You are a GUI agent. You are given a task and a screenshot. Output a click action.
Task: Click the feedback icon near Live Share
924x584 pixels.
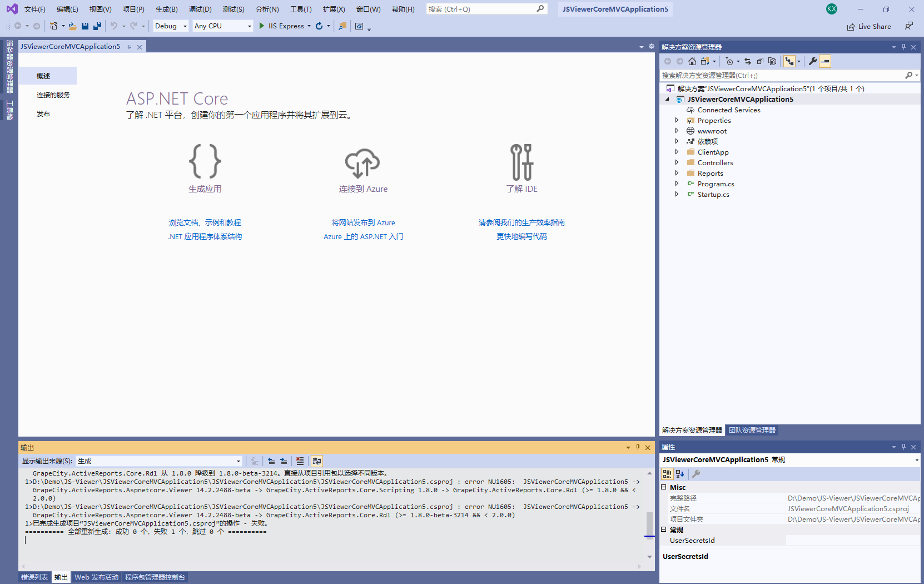click(909, 26)
